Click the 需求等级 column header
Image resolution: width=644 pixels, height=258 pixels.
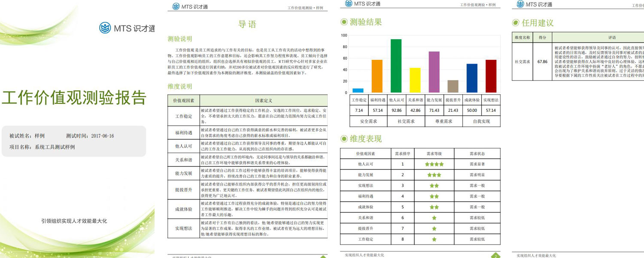click(x=434, y=154)
